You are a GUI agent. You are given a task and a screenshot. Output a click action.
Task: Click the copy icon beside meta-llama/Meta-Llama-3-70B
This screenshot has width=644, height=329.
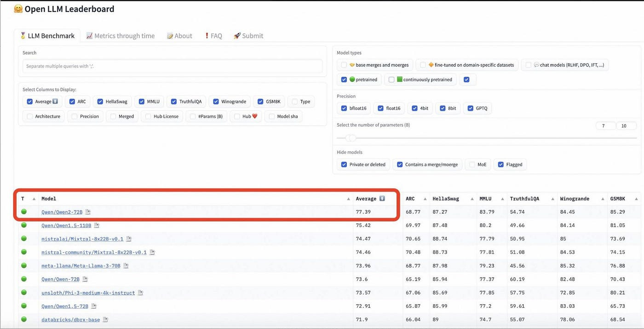tap(126, 266)
